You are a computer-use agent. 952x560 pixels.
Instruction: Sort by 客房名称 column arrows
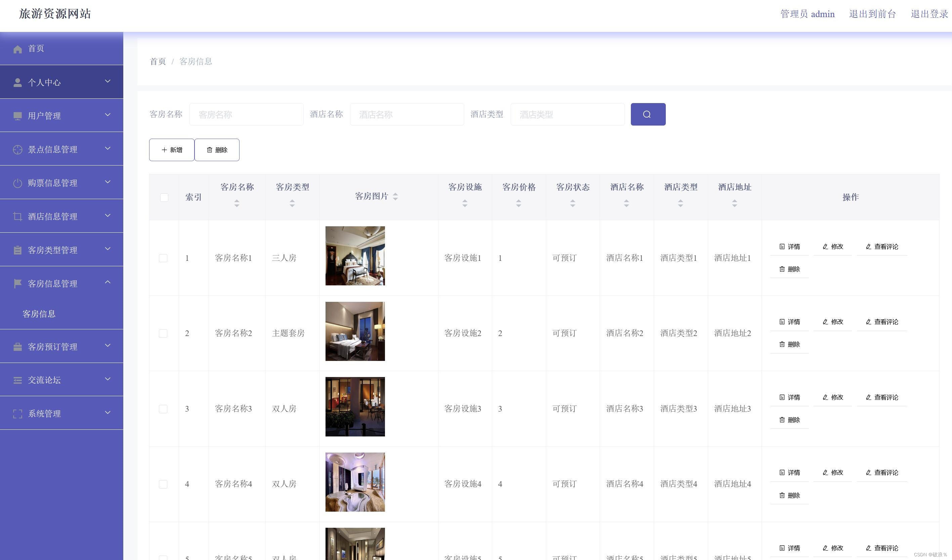tap(236, 203)
